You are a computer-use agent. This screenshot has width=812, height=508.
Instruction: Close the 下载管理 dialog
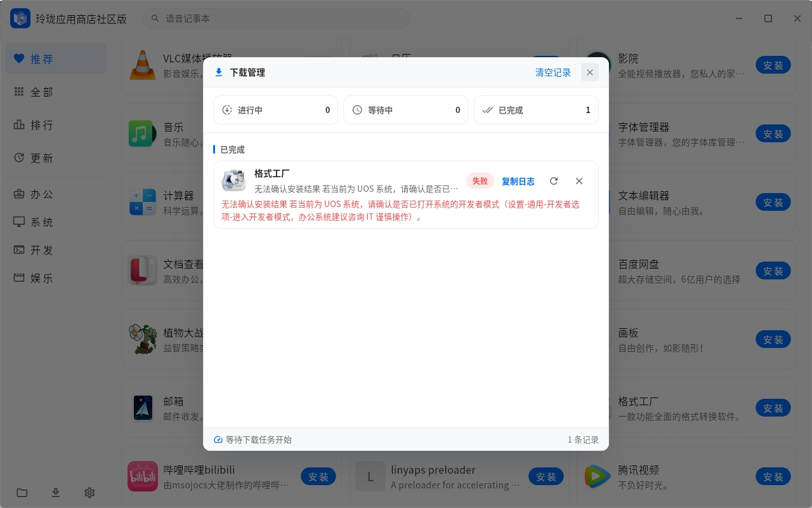pos(590,72)
